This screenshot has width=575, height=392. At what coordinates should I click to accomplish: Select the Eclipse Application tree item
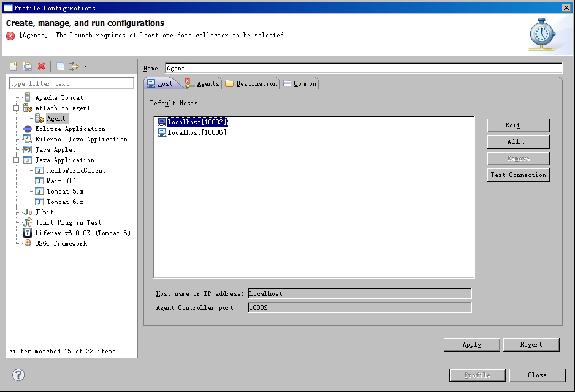(x=70, y=129)
